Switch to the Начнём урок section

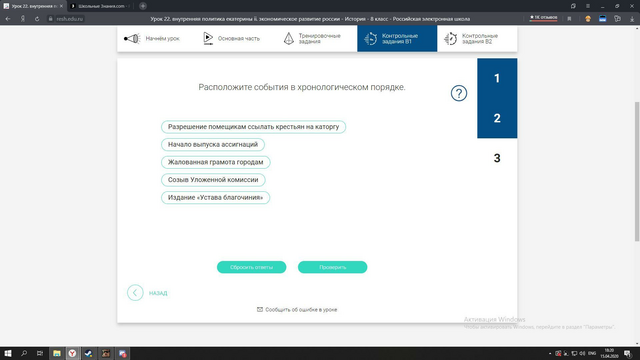(151, 38)
